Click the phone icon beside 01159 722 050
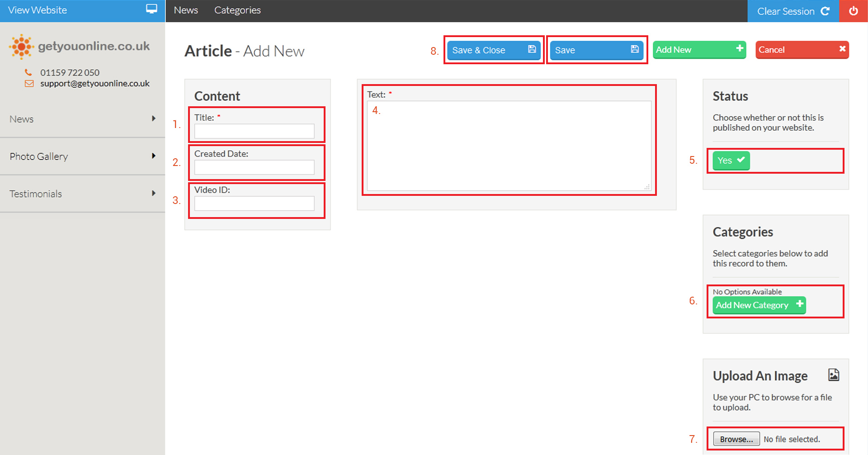The height and width of the screenshot is (455, 868). (x=28, y=72)
